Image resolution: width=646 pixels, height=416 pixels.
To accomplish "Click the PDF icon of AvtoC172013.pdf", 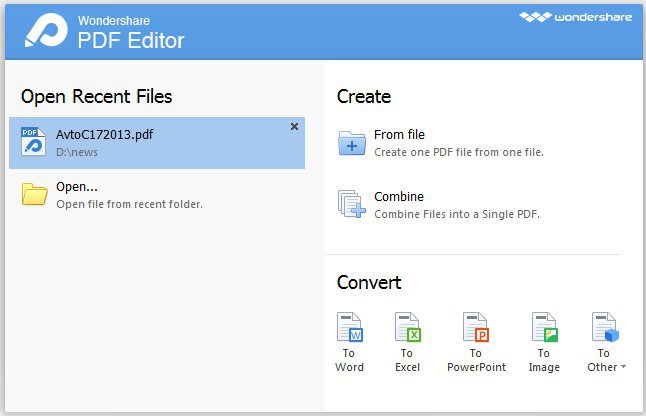I will (33, 142).
